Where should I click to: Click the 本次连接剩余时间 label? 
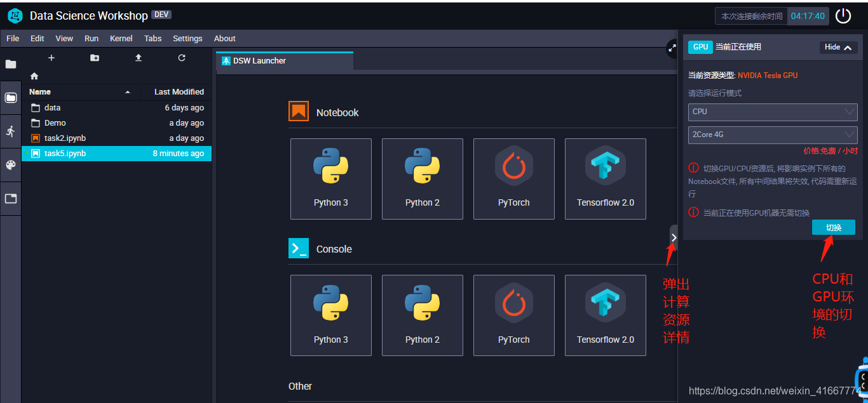tap(752, 16)
